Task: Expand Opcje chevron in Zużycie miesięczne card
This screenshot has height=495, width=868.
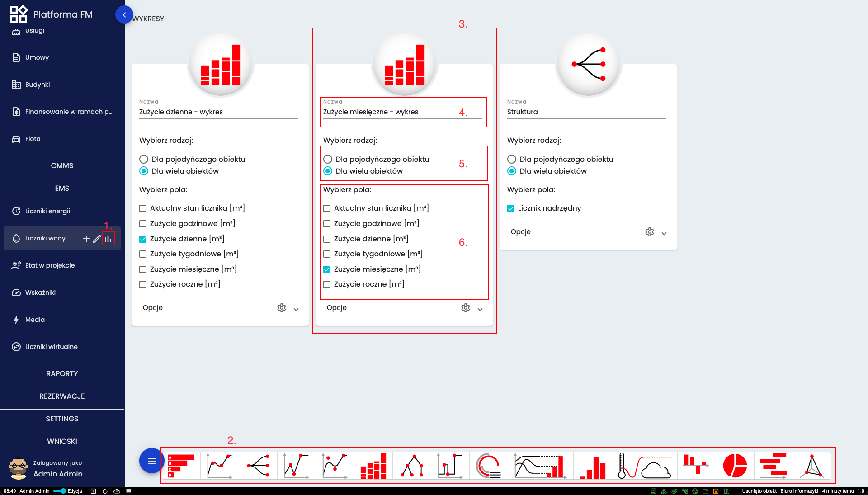Action: [480, 309]
